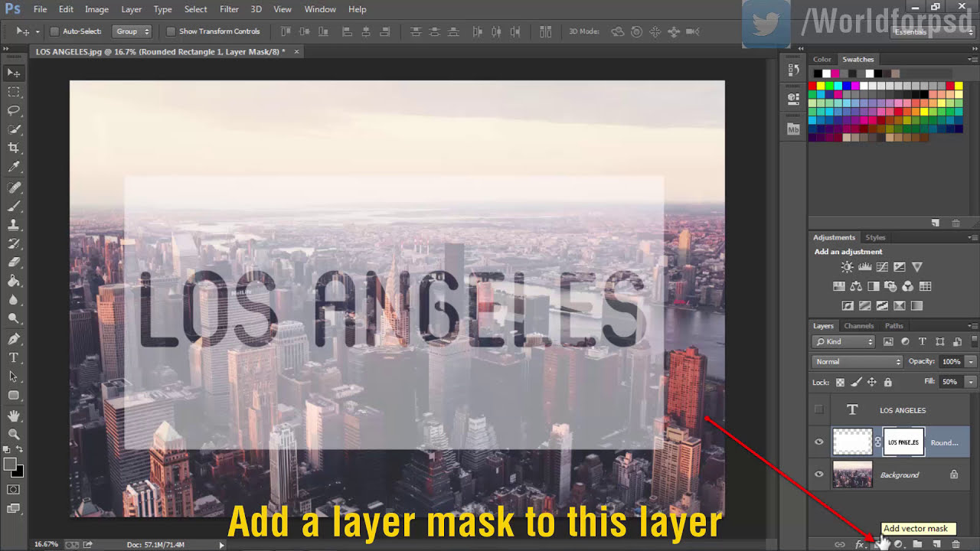Pick the yellow swatch
This screenshot has height=551, width=980.
822,86
